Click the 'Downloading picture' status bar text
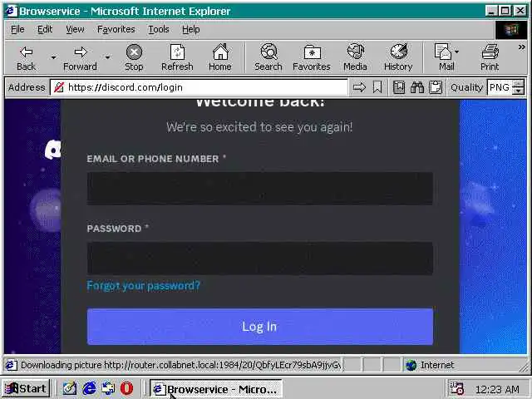 (180, 366)
